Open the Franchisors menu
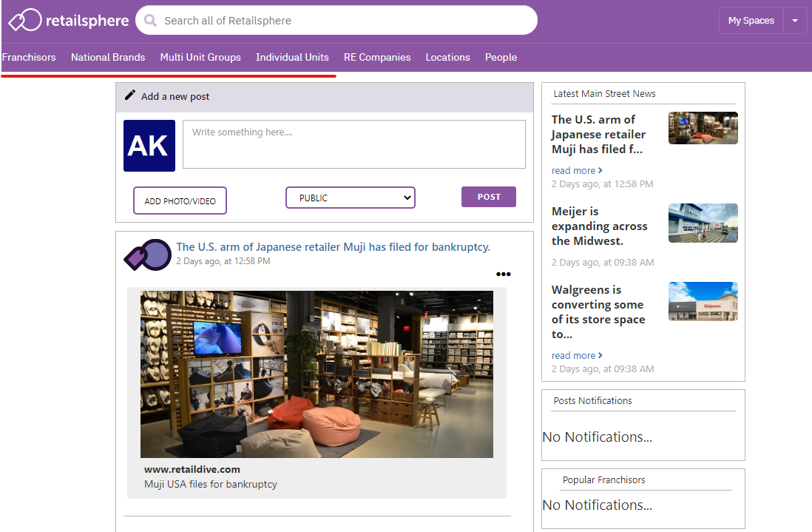Viewport: 812px width, 532px height. coord(29,57)
